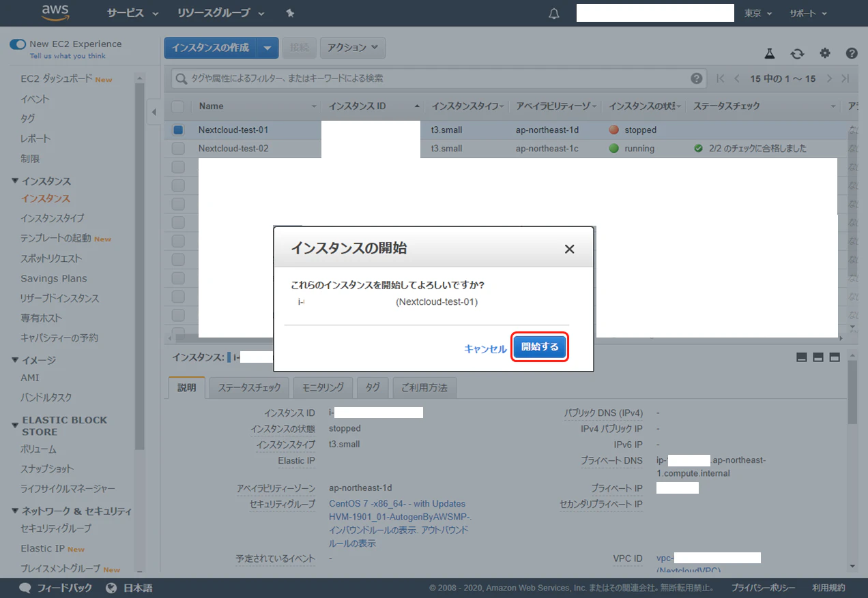This screenshot has width=868, height=598.
Task: Toggle the select-all header checkbox
Action: tap(177, 106)
